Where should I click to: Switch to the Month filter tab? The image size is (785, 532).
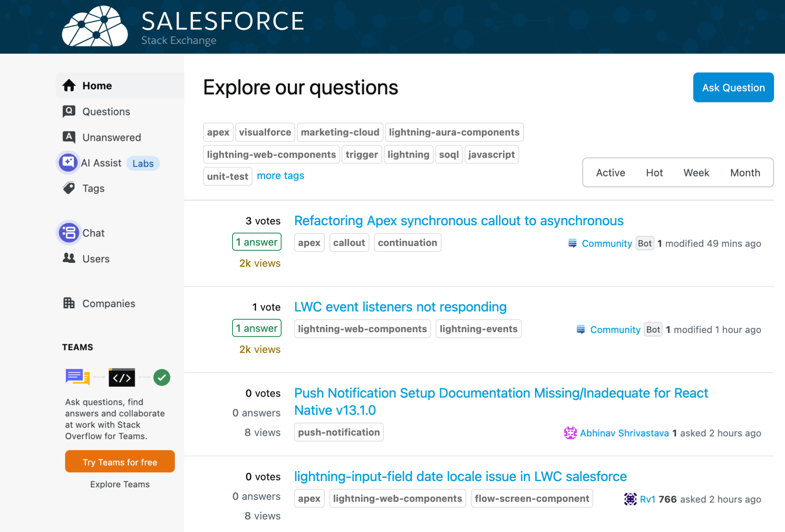point(745,173)
